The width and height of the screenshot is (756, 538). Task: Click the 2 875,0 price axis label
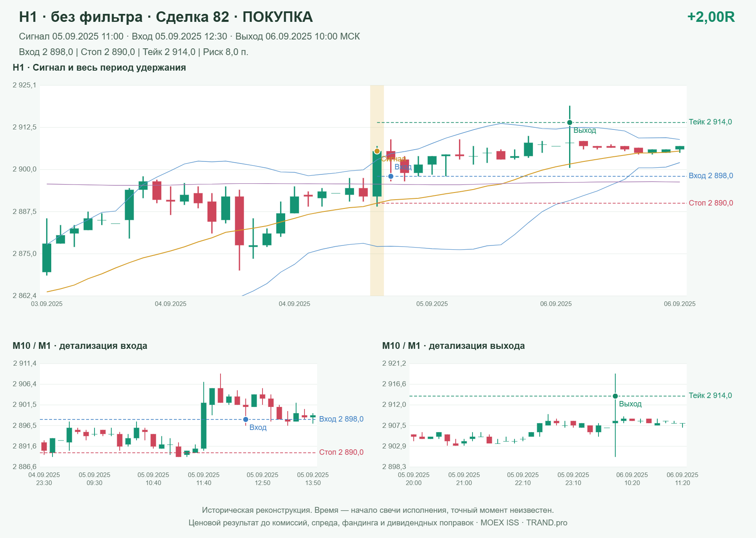(24, 254)
